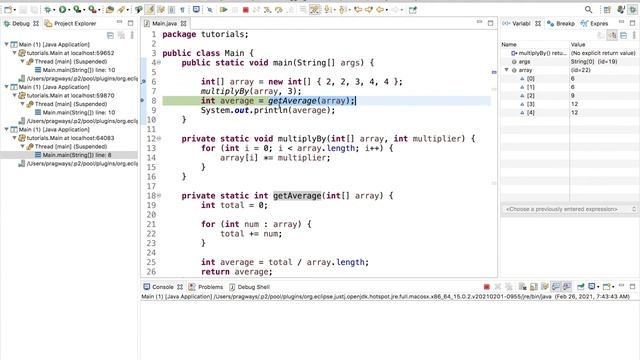640x360 pixels.
Task: Click the text of code line 26 return average
Action: (236, 272)
